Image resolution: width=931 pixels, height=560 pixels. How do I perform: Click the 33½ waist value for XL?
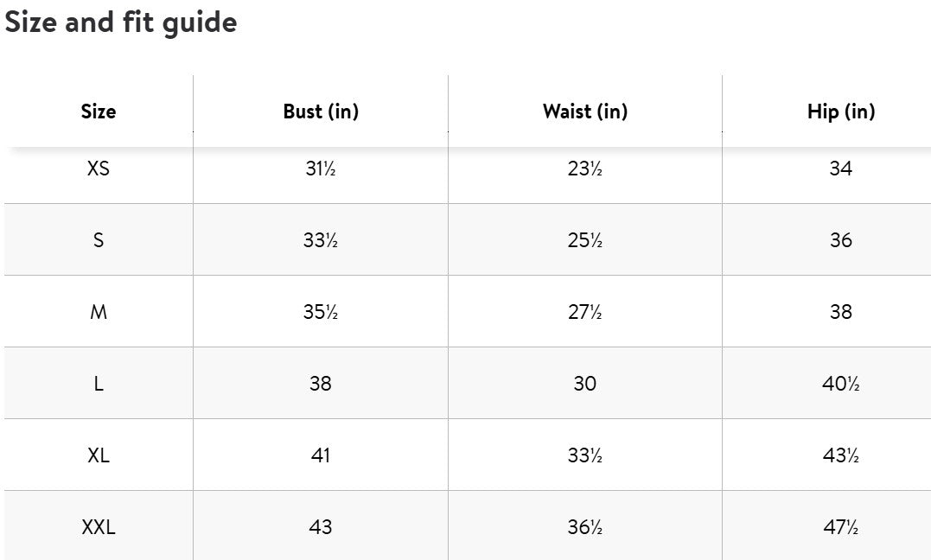pyautogui.click(x=585, y=455)
